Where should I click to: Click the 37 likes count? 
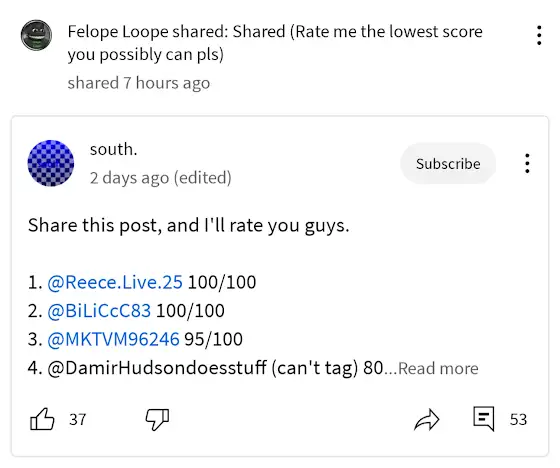(x=78, y=419)
